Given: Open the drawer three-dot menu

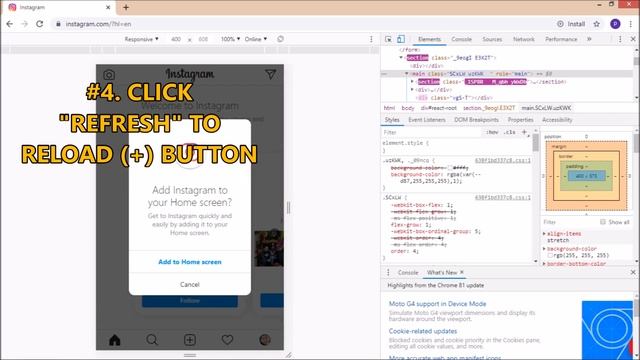Looking at the screenshot, I should 388,272.
